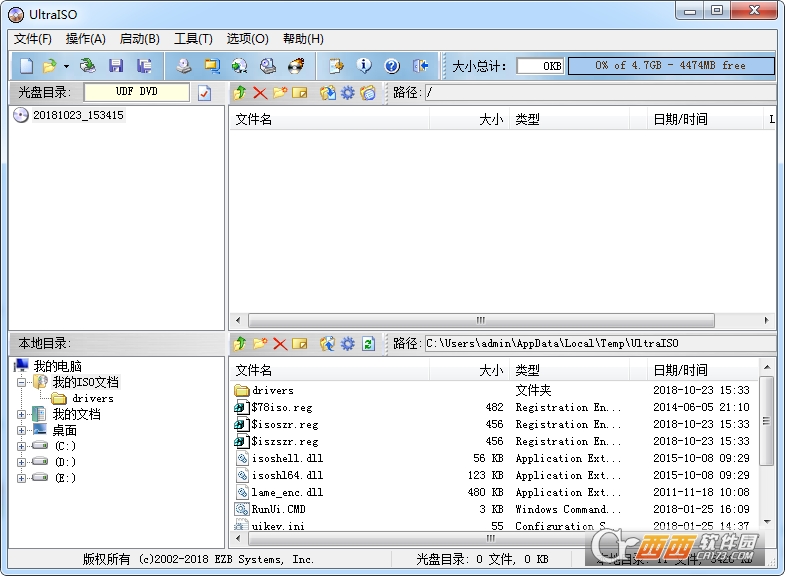This screenshot has width=785, height=576.
Task: Click the Make CD/DVD image icon
Action: pos(184,66)
